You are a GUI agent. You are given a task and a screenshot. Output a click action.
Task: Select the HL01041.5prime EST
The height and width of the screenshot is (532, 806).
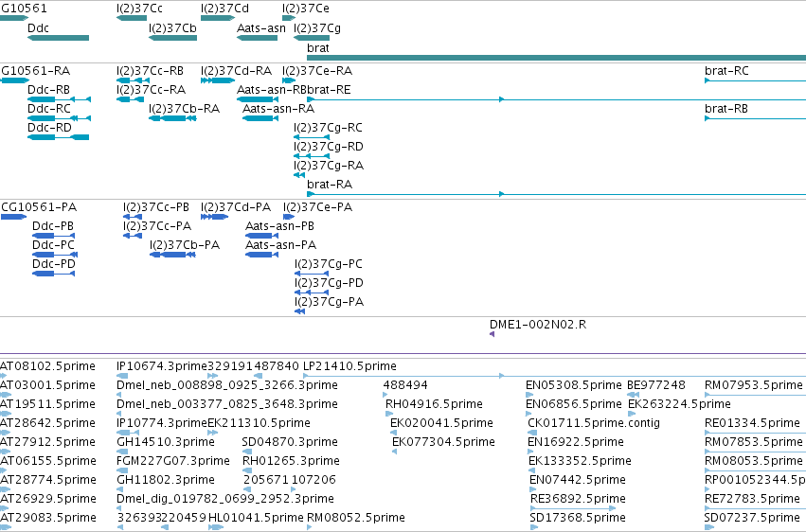coord(216,527)
